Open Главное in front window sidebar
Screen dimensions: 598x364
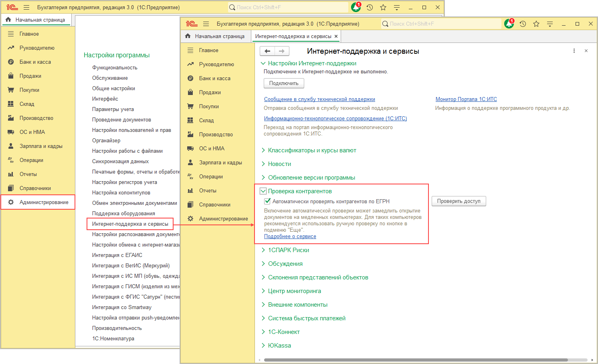pyautogui.click(x=208, y=51)
